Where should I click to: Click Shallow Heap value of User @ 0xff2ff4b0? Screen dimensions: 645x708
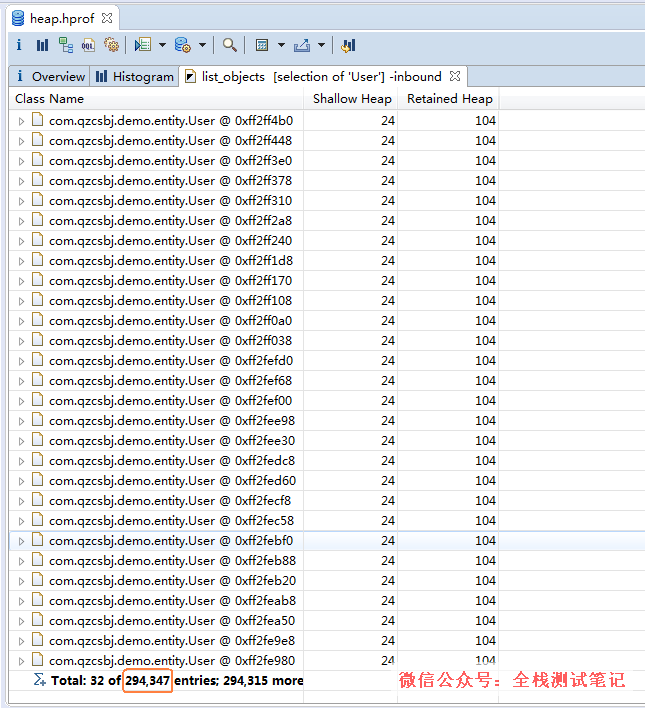[x=388, y=121]
